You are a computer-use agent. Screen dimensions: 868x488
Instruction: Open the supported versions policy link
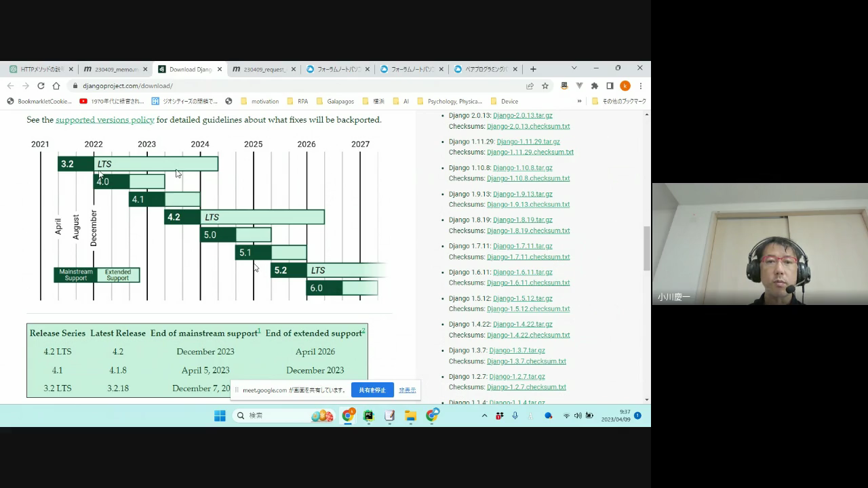pyautogui.click(x=104, y=120)
